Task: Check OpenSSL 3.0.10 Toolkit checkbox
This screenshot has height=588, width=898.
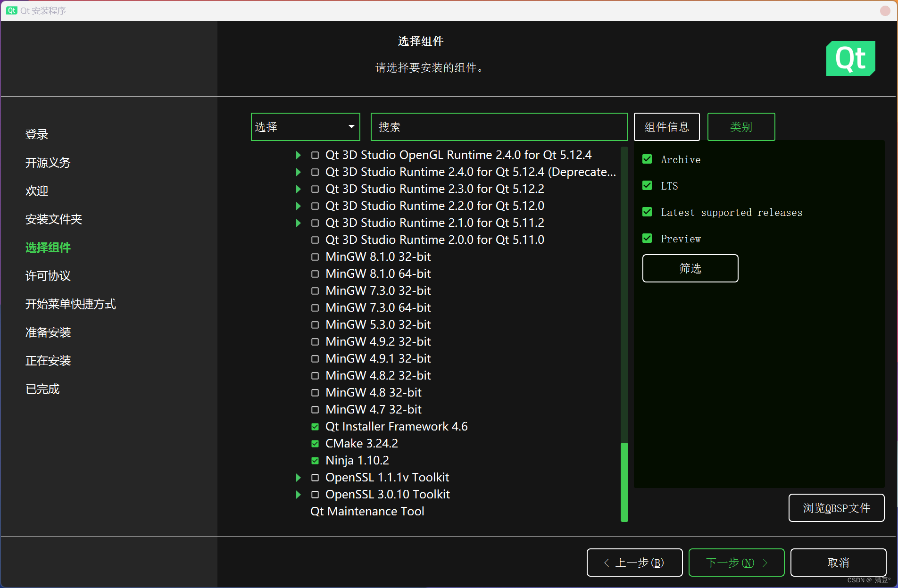Action: click(x=315, y=495)
